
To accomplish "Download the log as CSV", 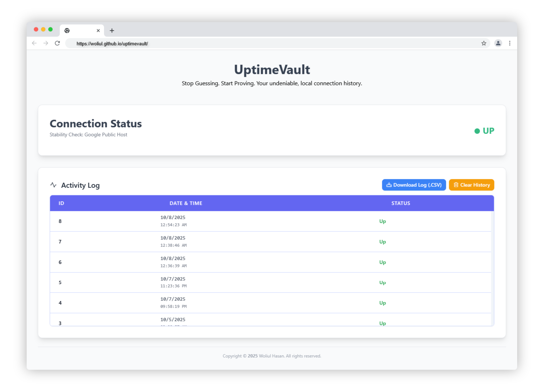I will click(414, 185).
